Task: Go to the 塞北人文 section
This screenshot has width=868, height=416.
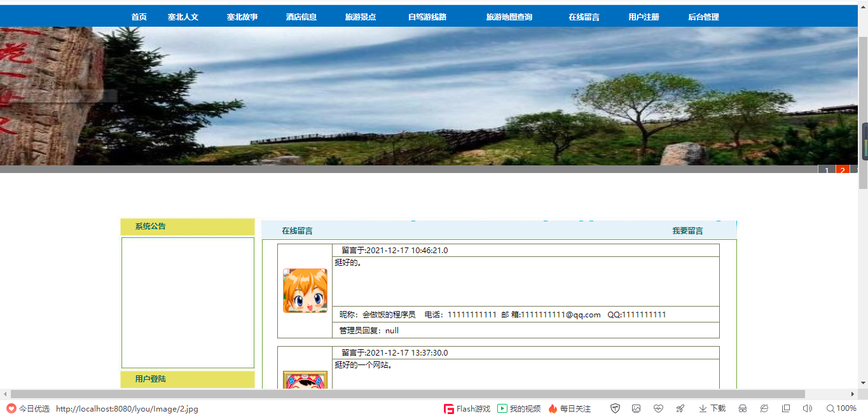Action: pos(183,17)
